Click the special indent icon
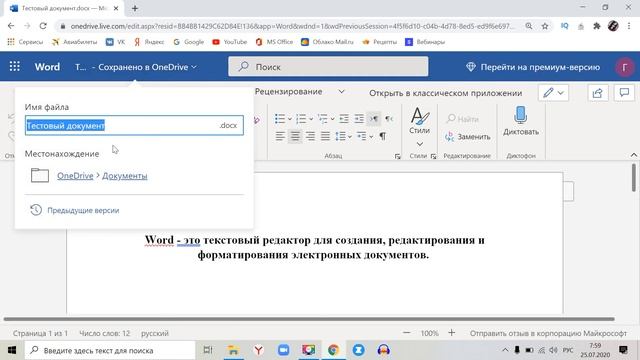This screenshot has width=640, height=360. 362,136
